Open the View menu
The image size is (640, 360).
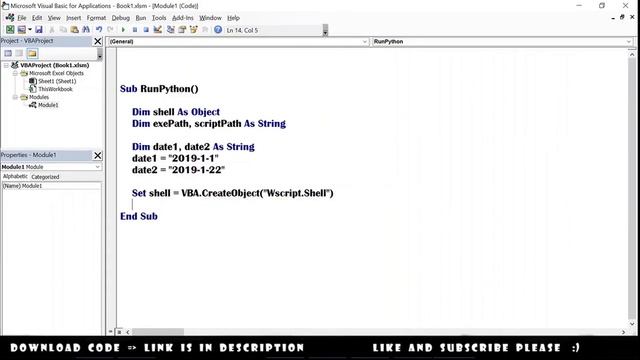click(x=54, y=18)
